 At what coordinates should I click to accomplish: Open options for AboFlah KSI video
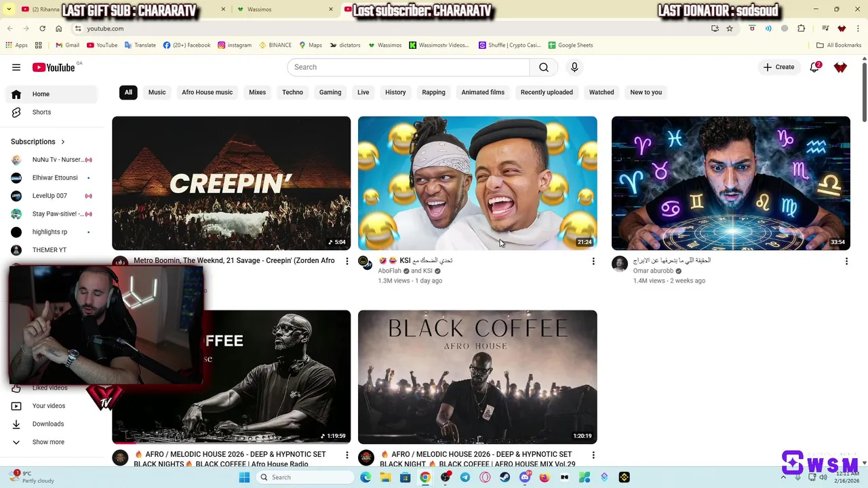click(593, 261)
